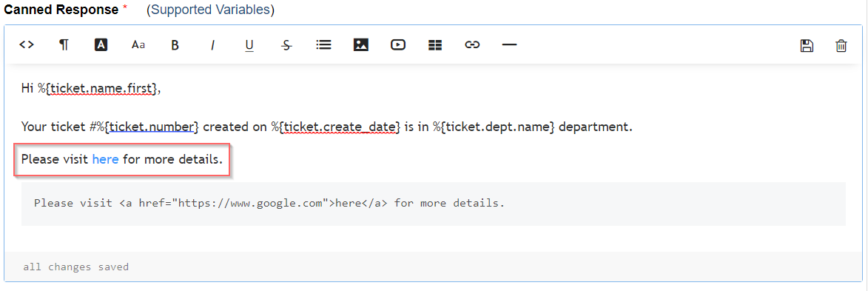Toggle HTML code view icon
This screenshot has width=868, height=291.
click(27, 45)
